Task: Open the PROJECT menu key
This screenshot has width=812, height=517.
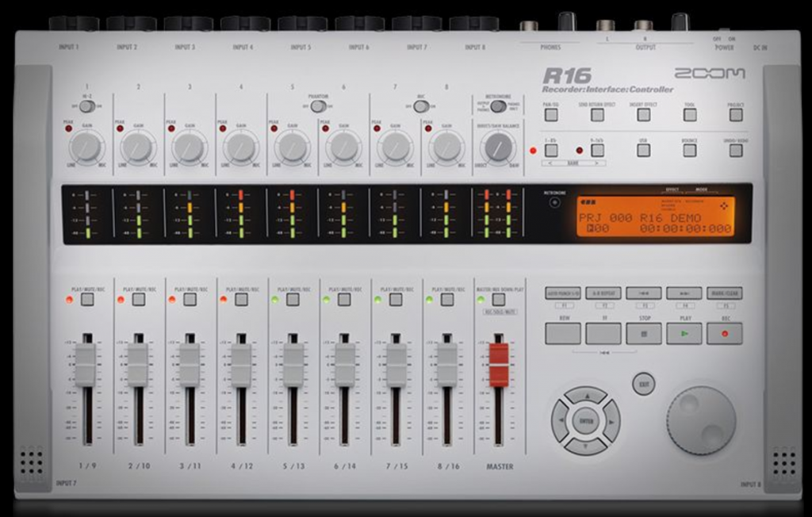Action: point(736,114)
